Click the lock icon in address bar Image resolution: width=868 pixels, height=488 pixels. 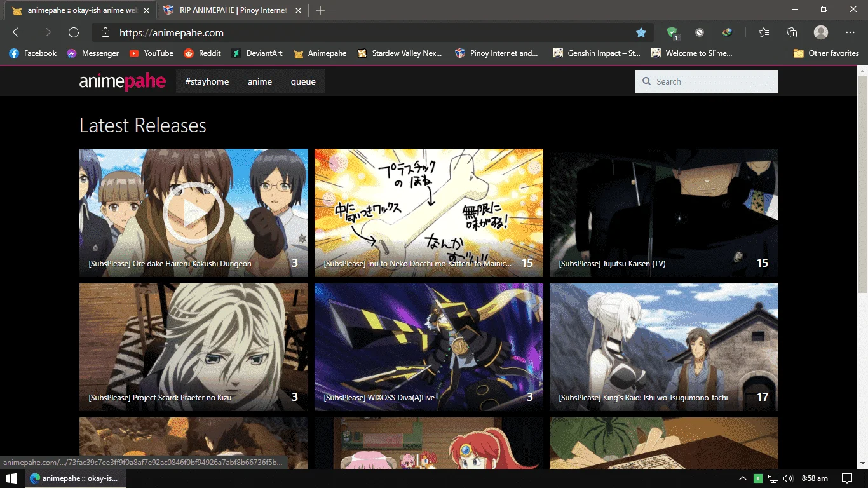107,32
